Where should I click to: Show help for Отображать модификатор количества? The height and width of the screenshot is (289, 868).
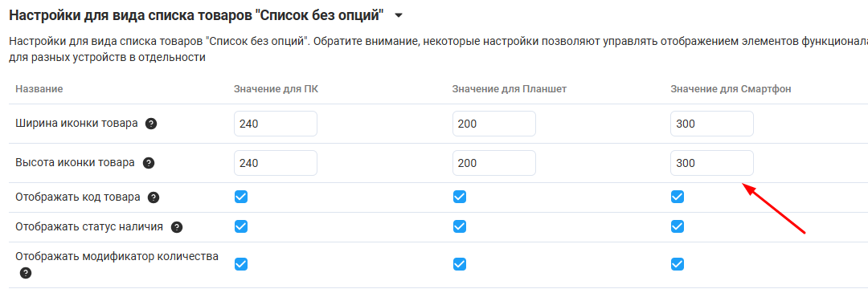[26, 273]
